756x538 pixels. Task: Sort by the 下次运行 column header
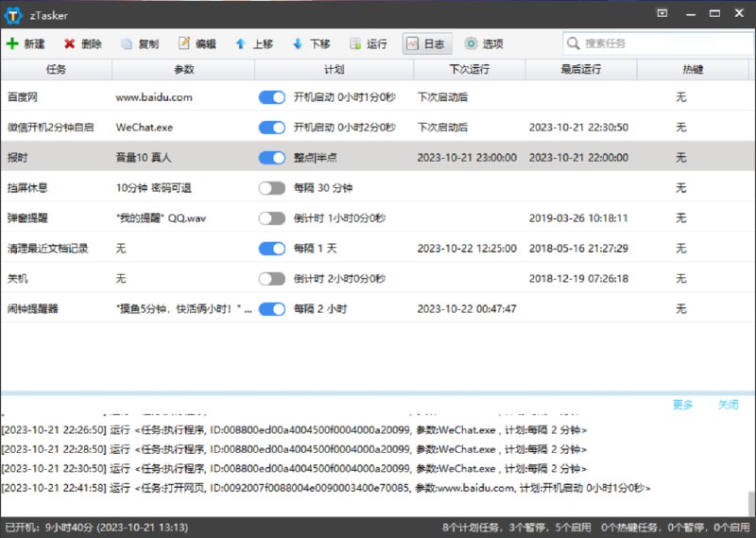(469, 70)
